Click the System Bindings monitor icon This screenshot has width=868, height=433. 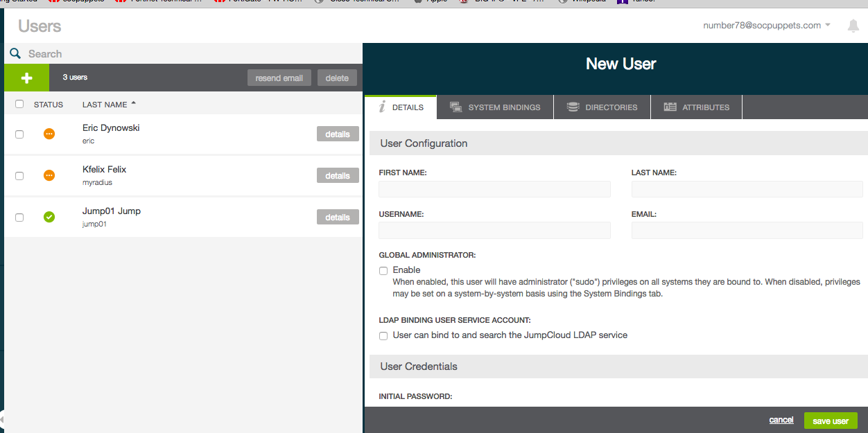456,107
